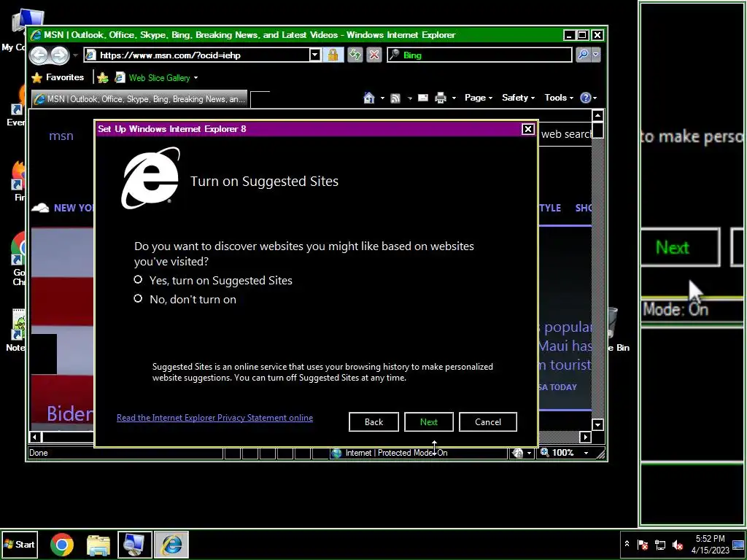
Task: Open the Page menu
Action: 479,98
